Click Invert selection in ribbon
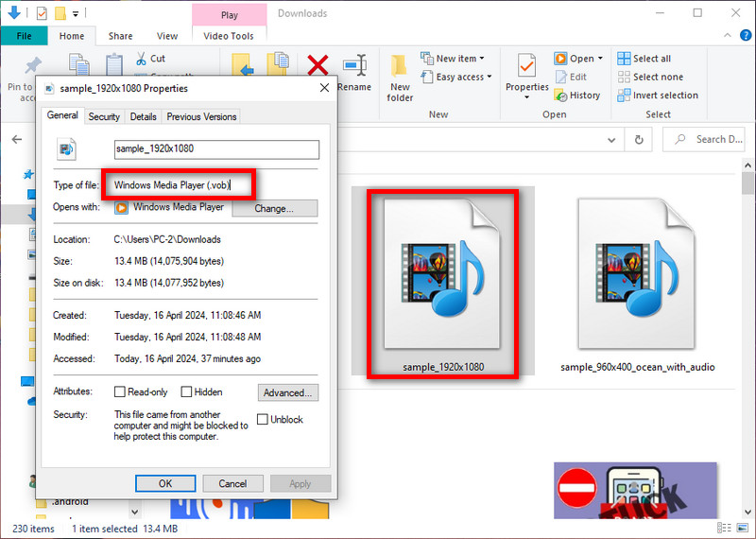The height and width of the screenshot is (539, 756). click(x=658, y=96)
